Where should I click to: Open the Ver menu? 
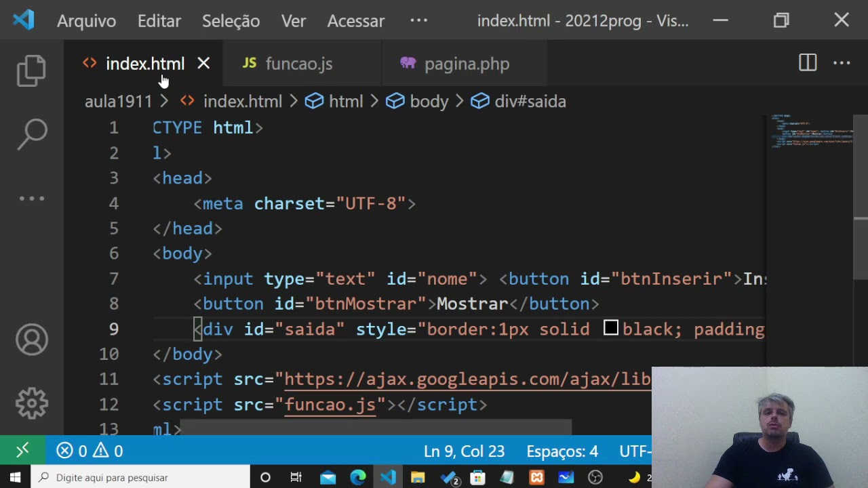tap(294, 21)
